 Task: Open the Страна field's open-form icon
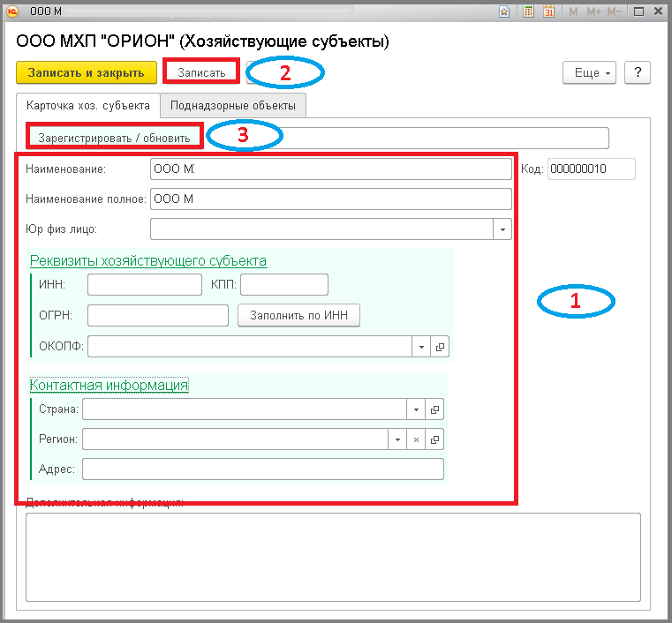[x=434, y=409]
